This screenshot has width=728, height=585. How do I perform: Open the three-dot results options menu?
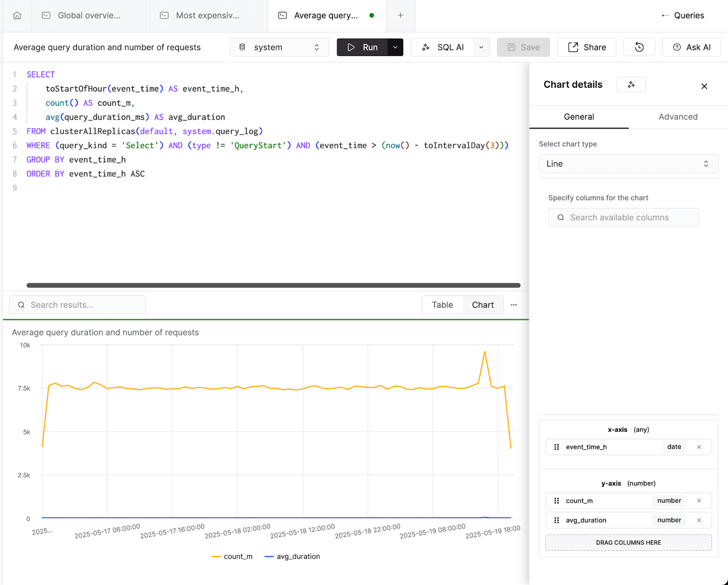tap(514, 305)
